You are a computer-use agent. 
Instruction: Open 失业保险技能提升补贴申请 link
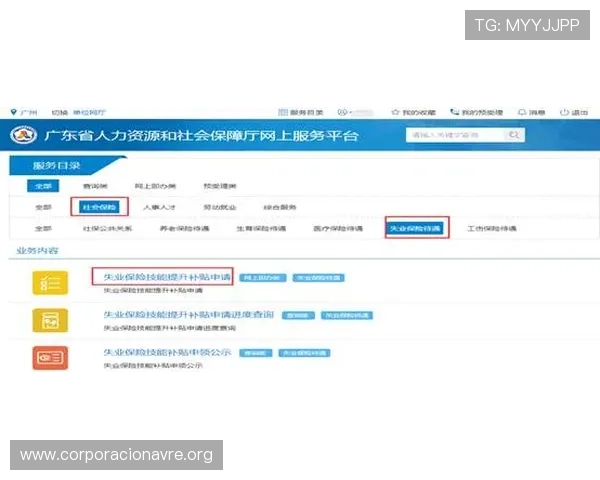point(167,277)
